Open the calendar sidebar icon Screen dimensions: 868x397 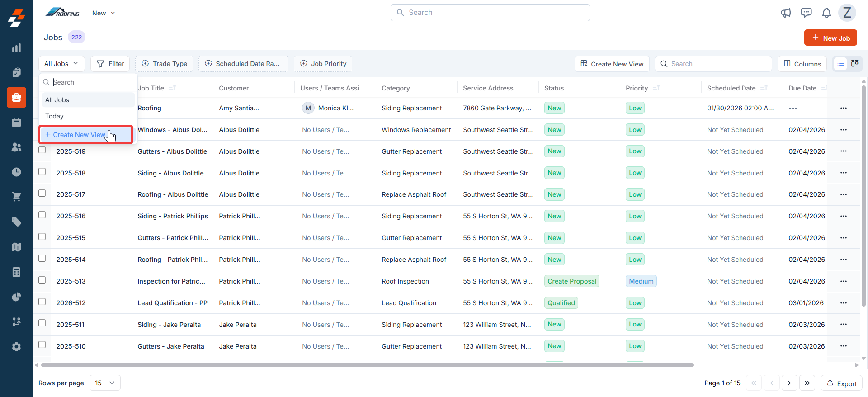point(16,122)
